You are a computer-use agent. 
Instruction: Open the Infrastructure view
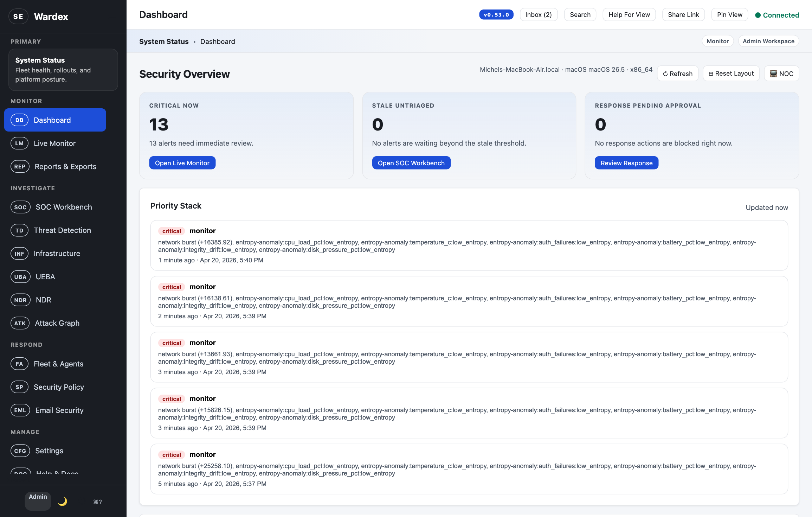pyautogui.click(x=57, y=253)
